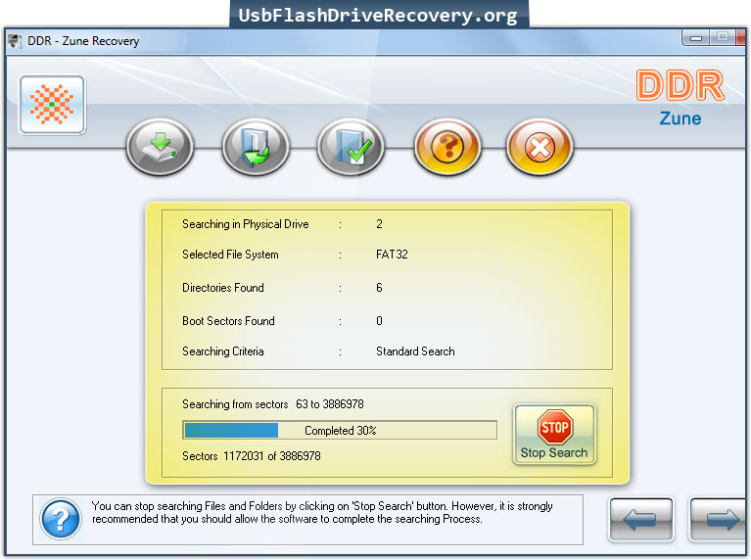
Task: Click the blue question mark info icon
Action: click(61, 519)
